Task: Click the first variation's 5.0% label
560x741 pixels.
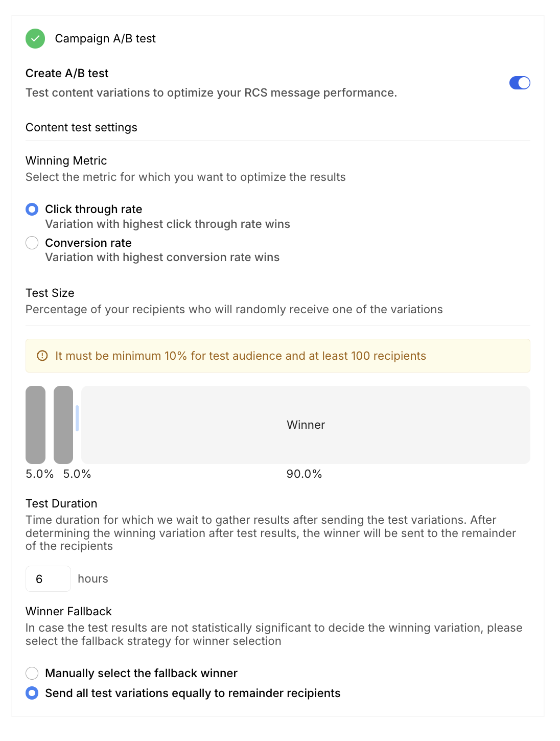Action: 39,474
